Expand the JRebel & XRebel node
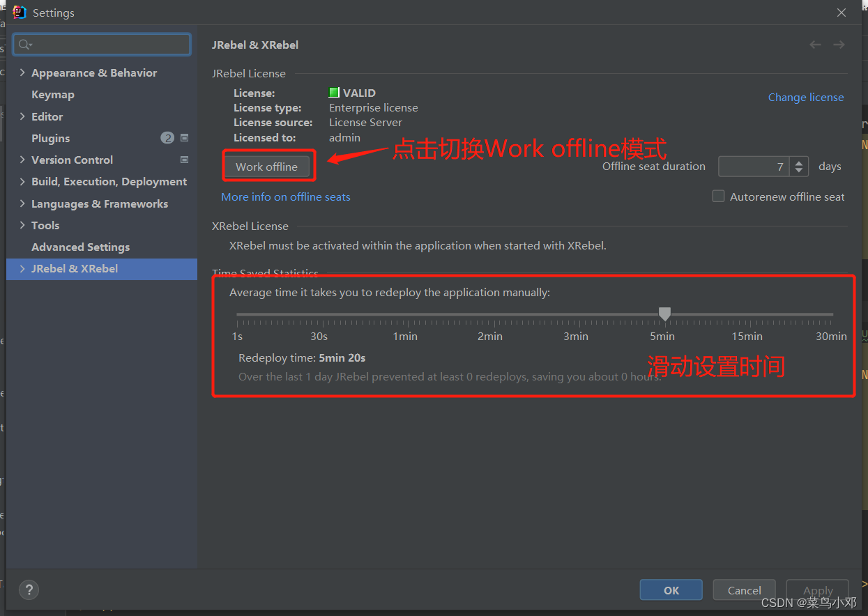The image size is (868, 616). pos(22,268)
